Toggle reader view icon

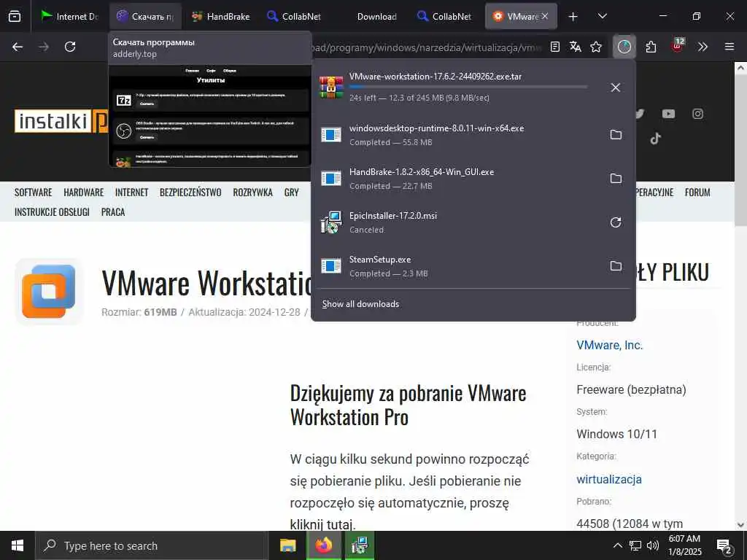point(555,47)
